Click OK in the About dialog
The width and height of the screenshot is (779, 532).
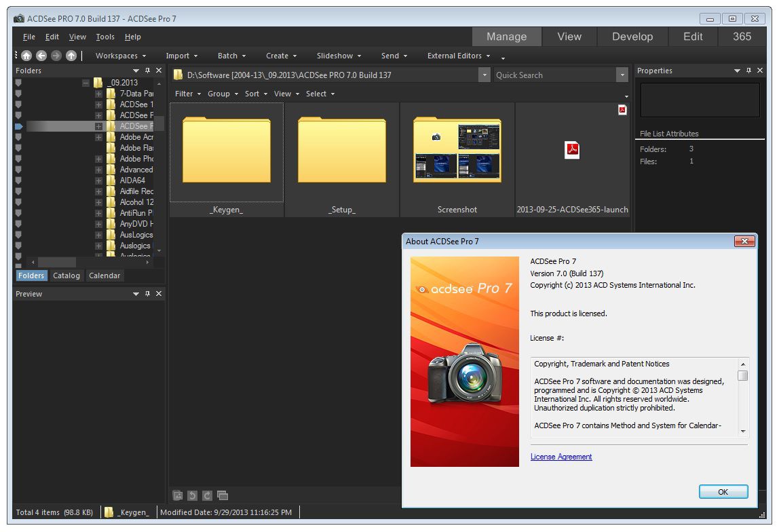tap(723, 492)
